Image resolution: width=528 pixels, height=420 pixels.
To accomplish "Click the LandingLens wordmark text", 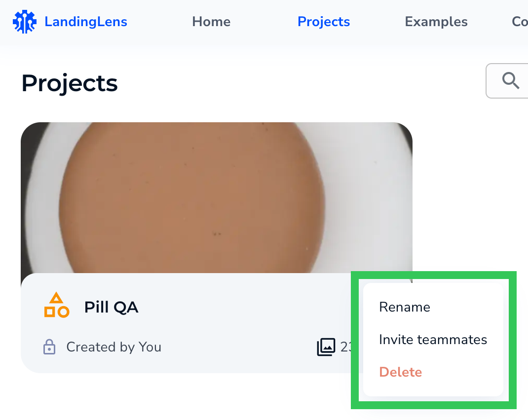I will pyautogui.click(x=86, y=21).
